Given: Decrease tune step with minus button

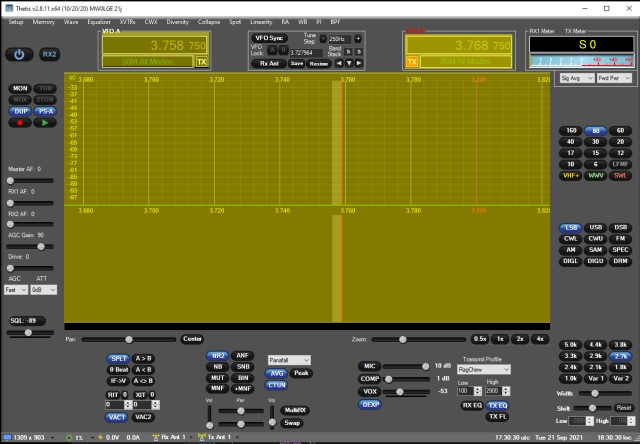Looking at the screenshot, I should click(323, 39).
